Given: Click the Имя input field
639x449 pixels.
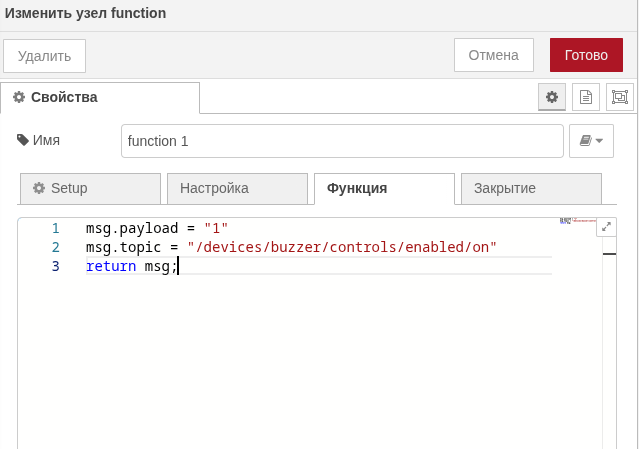Looking at the screenshot, I should [342, 141].
